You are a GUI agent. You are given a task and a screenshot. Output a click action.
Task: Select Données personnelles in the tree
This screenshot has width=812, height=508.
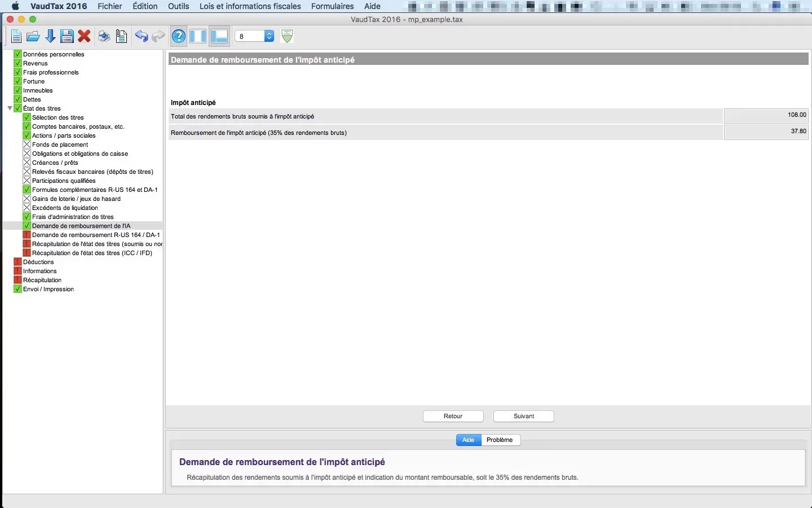point(54,54)
